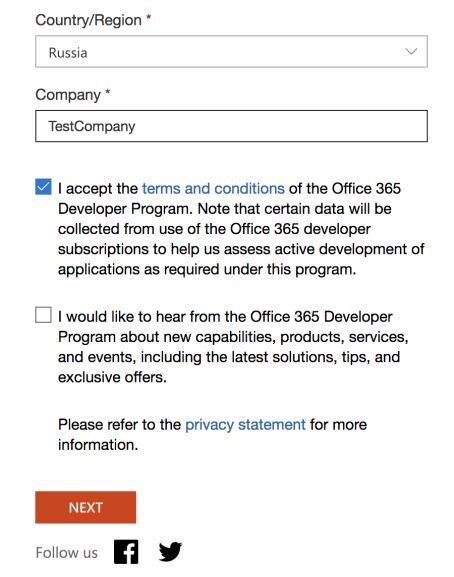The height and width of the screenshot is (577, 454).
Task: Click the Company field label
Action: [68, 95]
